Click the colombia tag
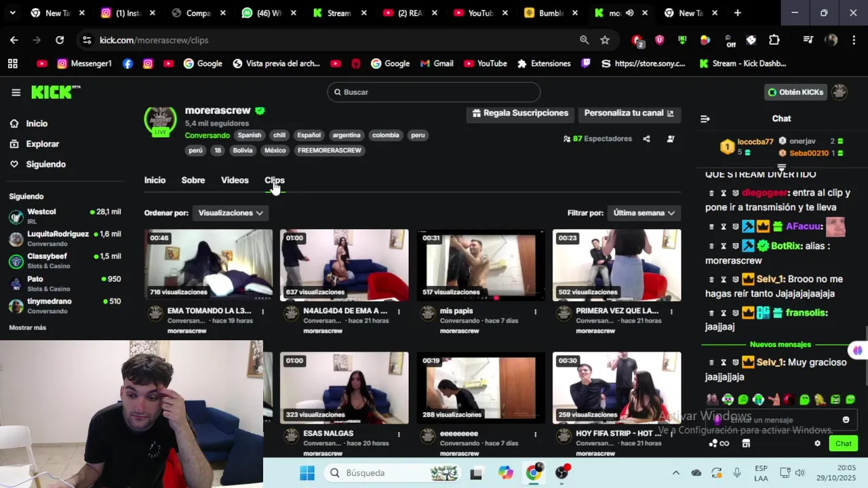This screenshot has height=488, width=868. [x=386, y=135]
